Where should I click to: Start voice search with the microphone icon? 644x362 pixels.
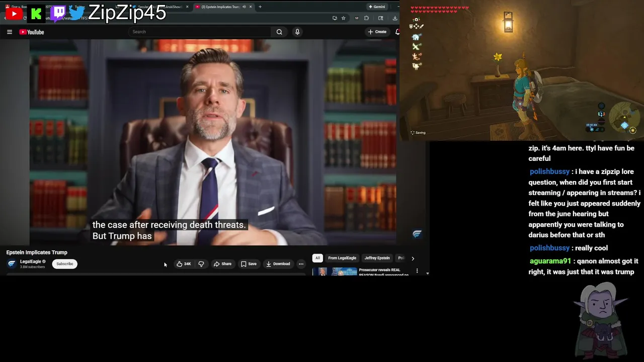click(x=297, y=32)
